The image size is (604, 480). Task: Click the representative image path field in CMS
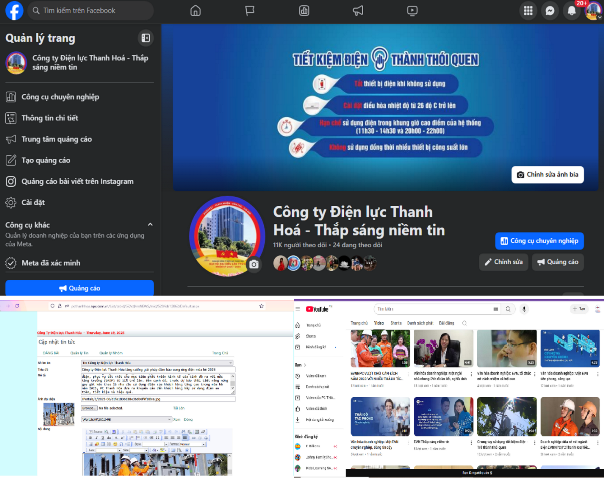(158, 399)
